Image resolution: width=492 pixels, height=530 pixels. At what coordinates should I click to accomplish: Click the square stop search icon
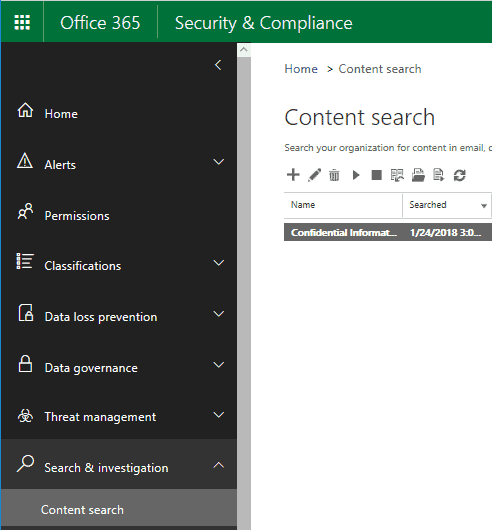[376, 175]
